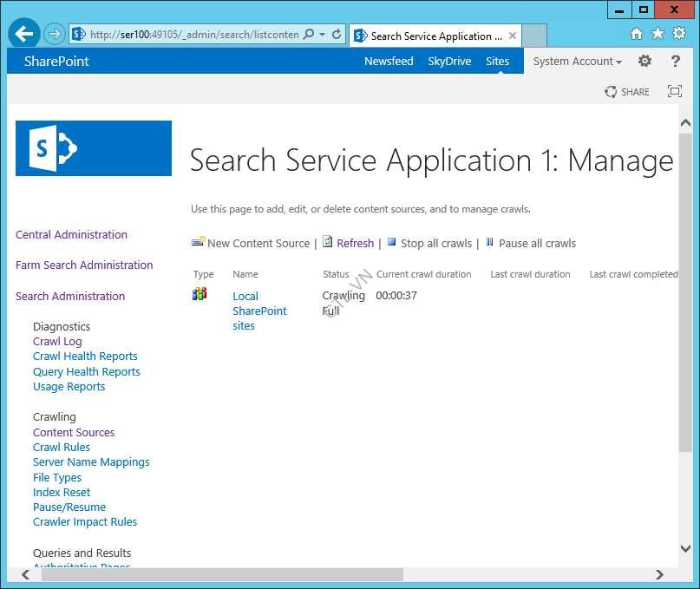700x589 pixels.
Task: Open the address bar dropdown arrow
Action: [x=323, y=35]
